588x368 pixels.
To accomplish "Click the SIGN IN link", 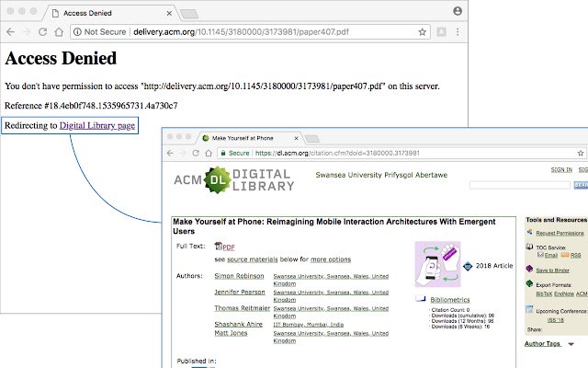I will pyautogui.click(x=561, y=169).
